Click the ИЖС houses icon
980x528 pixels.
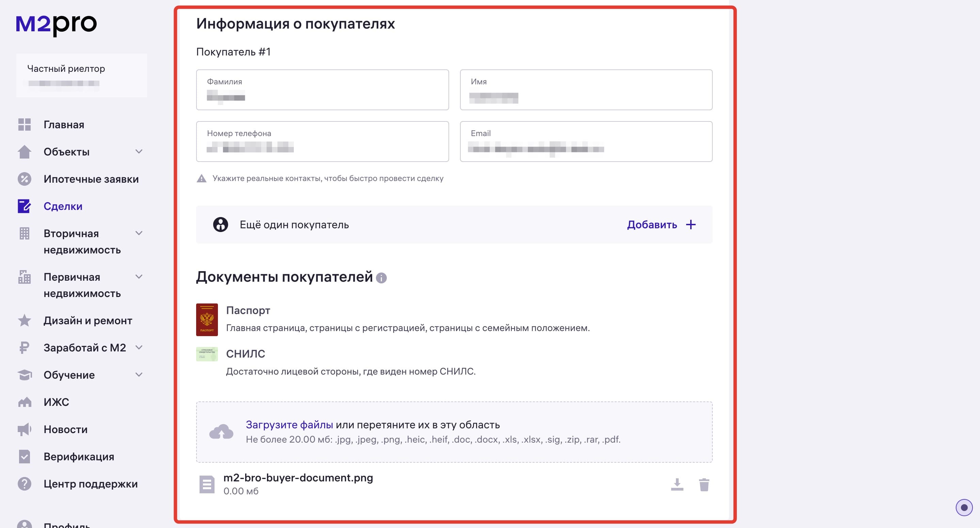(25, 402)
